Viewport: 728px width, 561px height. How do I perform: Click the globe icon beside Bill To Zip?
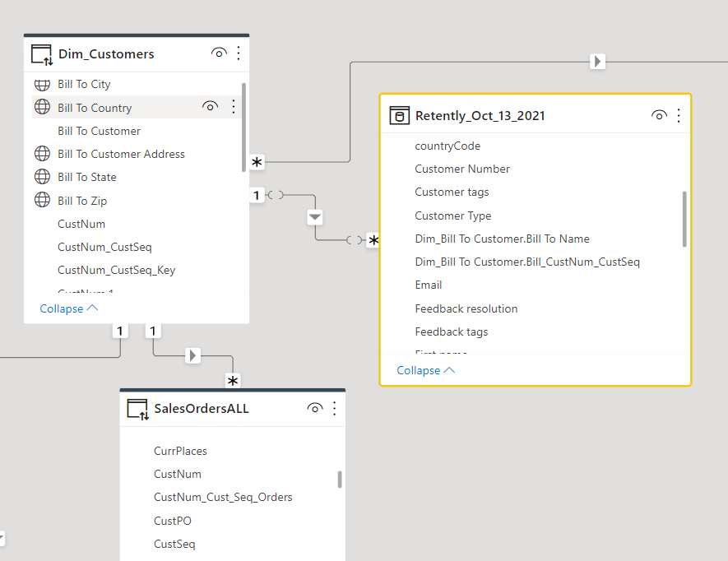click(x=42, y=200)
